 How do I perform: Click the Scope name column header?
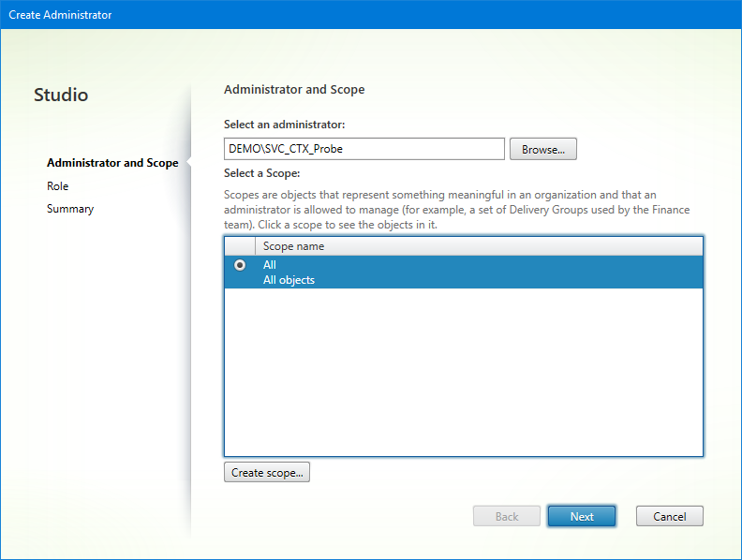[293, 246]
